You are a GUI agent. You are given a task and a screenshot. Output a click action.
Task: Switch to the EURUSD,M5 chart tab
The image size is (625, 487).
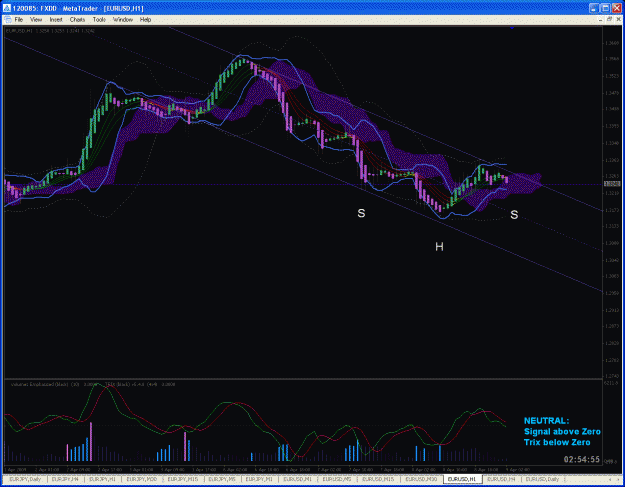(x=337, y=479)
